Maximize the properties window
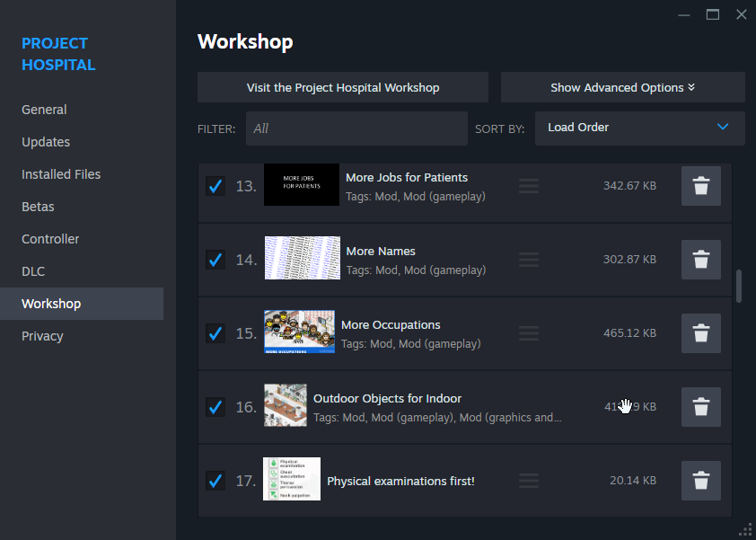Image resolution: width=756 pixels, height=540 pixels. (x=713, y=15)
